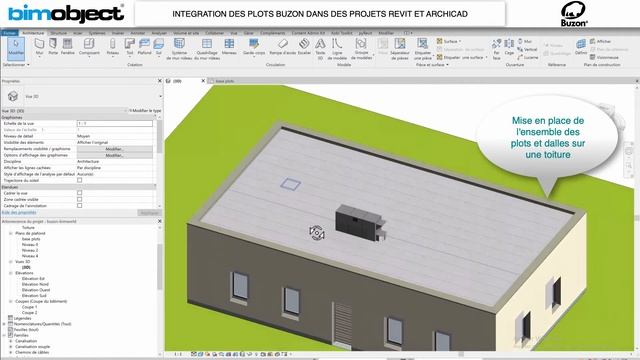Screen dimensions: 640x360
Task: Select the dark equipment box on roof
Action: [359, 222]
